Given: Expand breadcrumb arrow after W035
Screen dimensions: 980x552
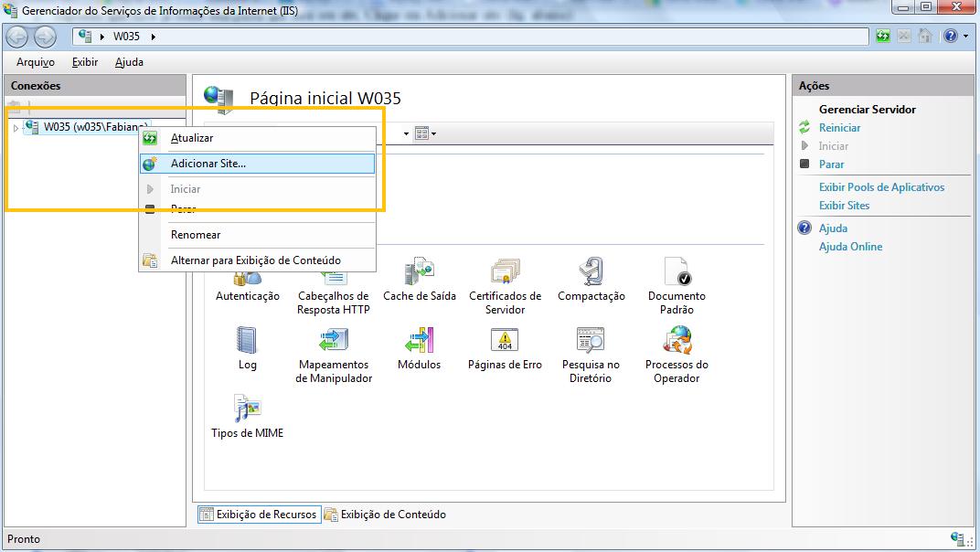Looking at the screenshot, I should pyautogui.click(x=154, y=37).
